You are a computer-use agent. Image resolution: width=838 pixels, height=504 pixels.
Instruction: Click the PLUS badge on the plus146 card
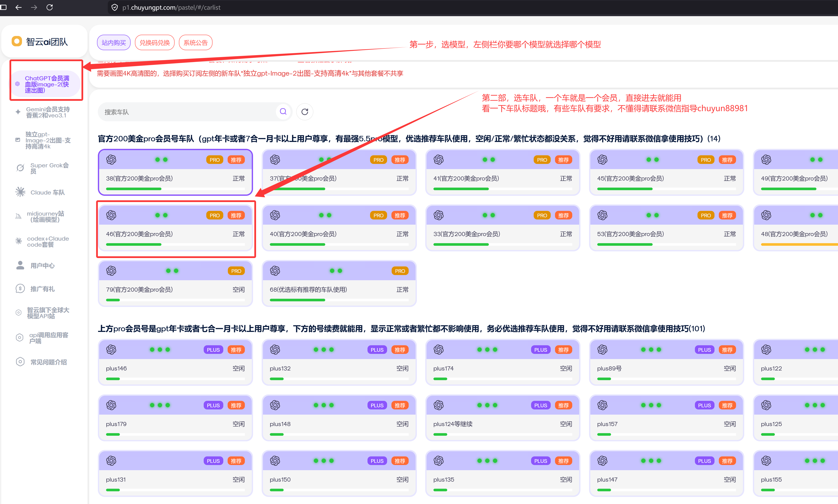(213, 350)
